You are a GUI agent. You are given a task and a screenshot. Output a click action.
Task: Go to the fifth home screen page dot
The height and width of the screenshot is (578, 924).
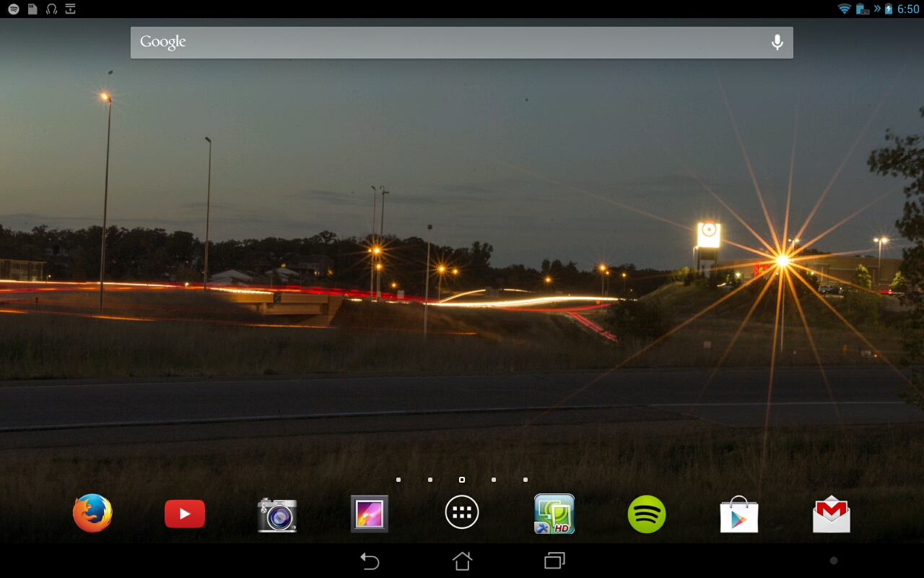526,480
